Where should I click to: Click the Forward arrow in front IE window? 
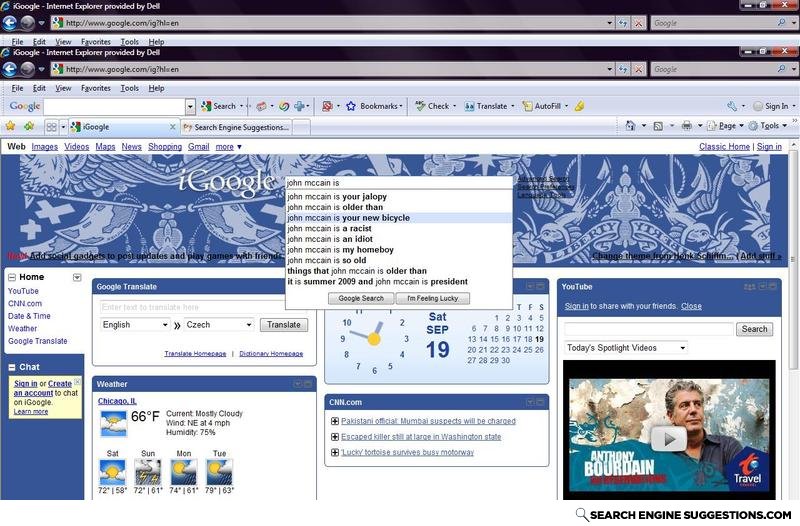(28, 69)
